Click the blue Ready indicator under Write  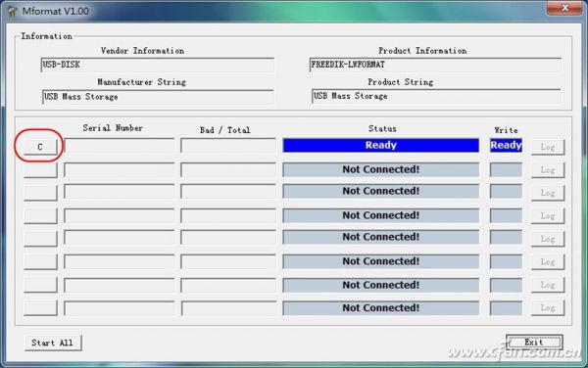506,145
